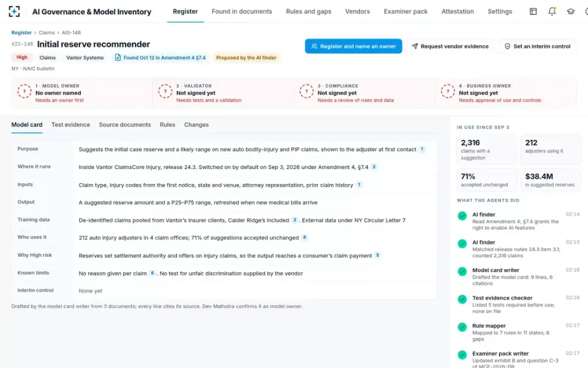Click the question mark circle for Business Owner
The width and height of the screenshot is (588, 368).
click(x=448, y=92)
